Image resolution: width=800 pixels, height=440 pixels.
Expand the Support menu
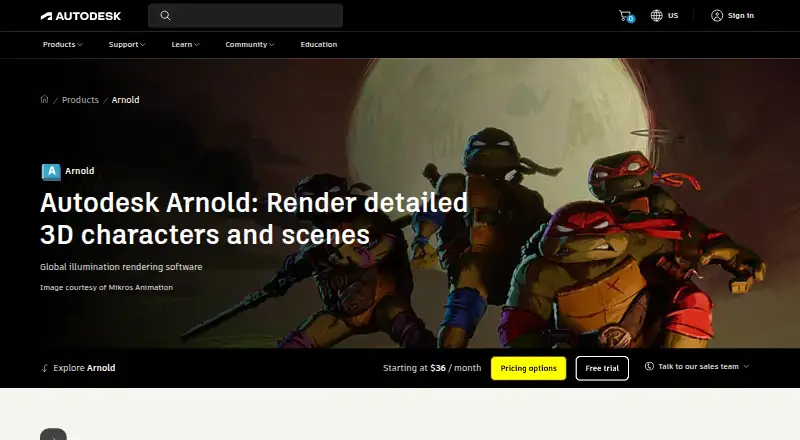click(127, 44)
